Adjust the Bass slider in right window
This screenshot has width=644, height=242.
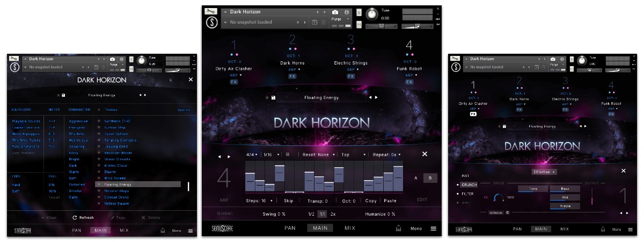click(x=565, y=189)
